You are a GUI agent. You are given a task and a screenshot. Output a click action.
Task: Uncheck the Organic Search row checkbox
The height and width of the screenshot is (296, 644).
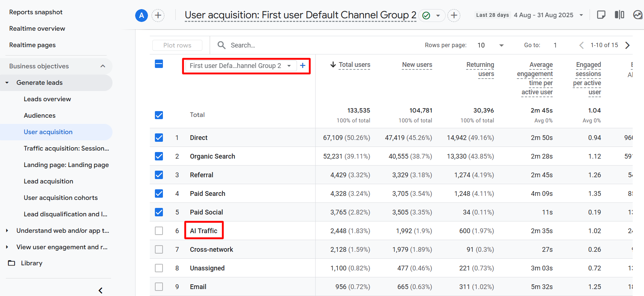tap(159, 156)
